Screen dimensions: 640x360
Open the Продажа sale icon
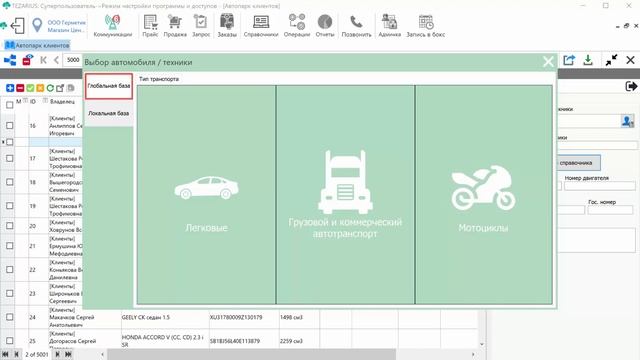(175, 26)
